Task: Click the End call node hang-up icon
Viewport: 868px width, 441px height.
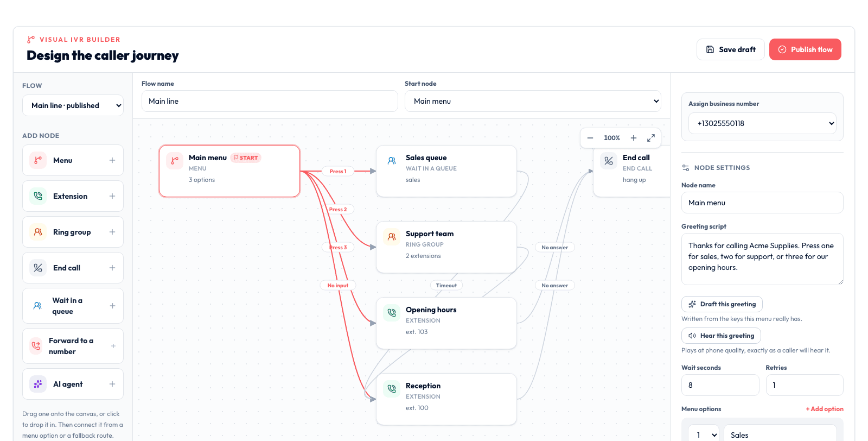Action: pyautogui.click(x=609, y=161)
